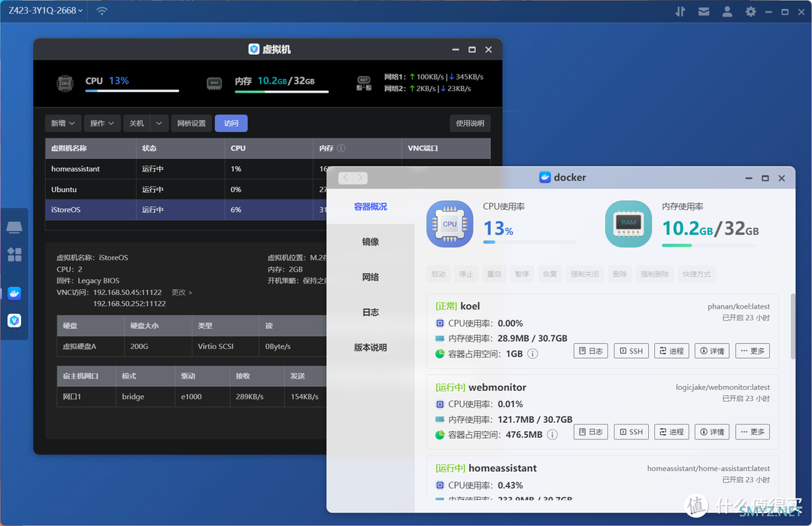Open the 镜像 section in docker sidebar

371,242
